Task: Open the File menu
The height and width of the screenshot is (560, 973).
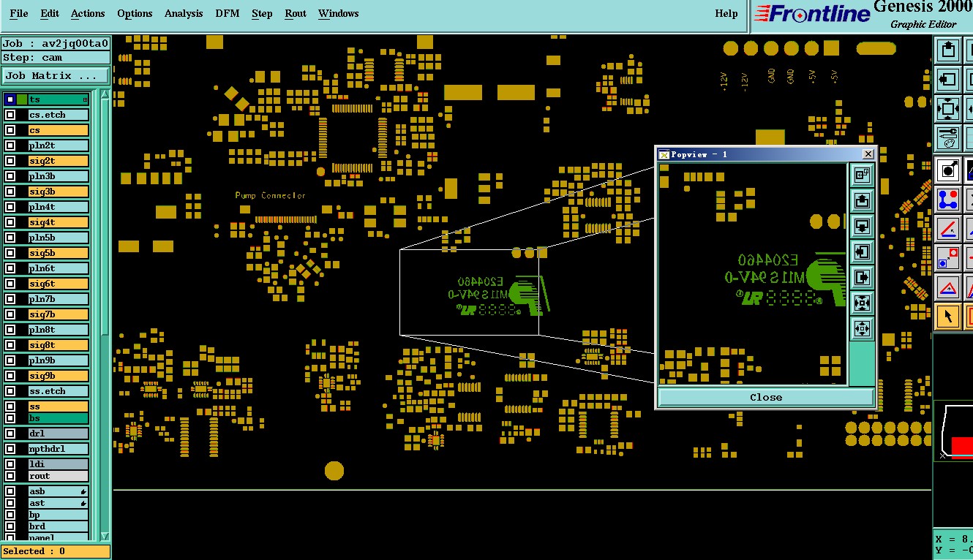Action: pos(18,13)
